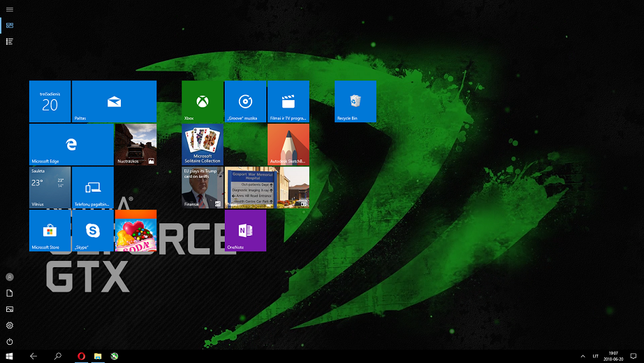Image resolution: width=644 pixels, height=363 pixels.
Task: Click the taskbar back arrow
Action: pyautogui.click(x=34, y=357)
